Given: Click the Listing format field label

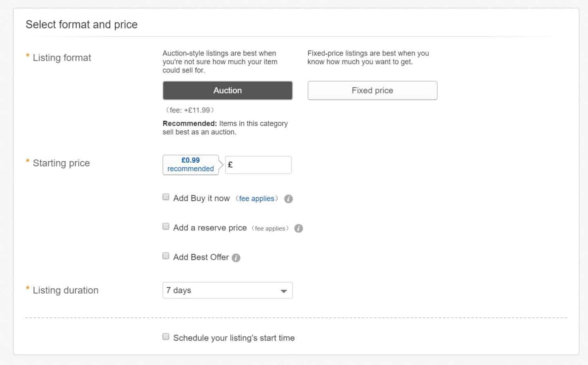Looking at the screenshot, I should [61, 58].
